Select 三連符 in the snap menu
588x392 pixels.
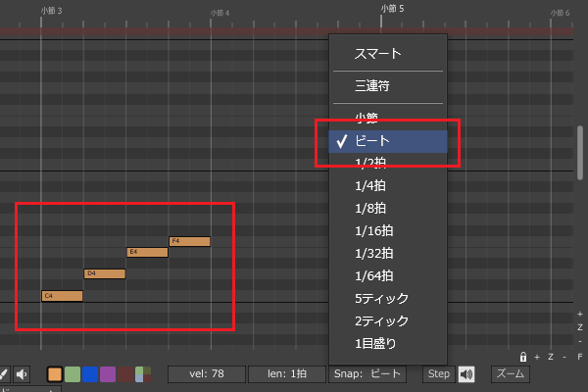point(371,86)
